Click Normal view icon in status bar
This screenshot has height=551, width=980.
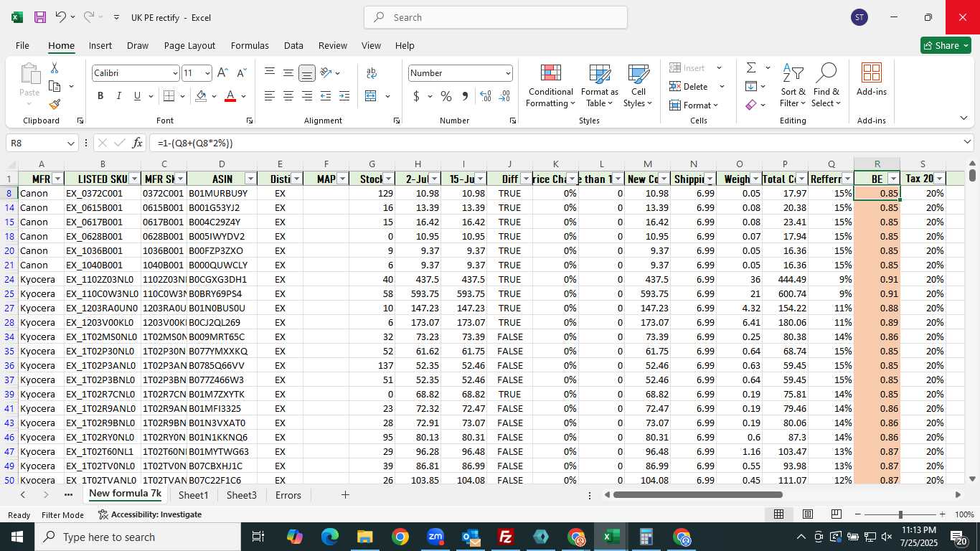(778, 514)
